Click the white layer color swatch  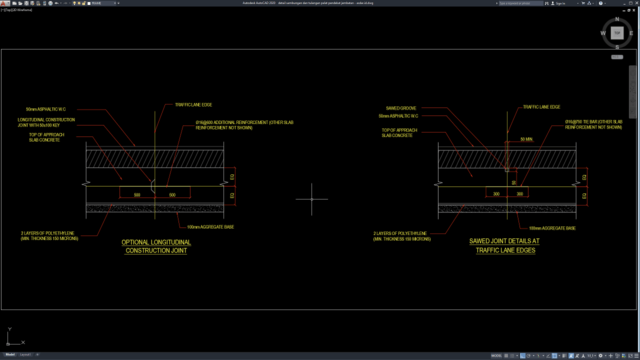(x=89, y=3)
